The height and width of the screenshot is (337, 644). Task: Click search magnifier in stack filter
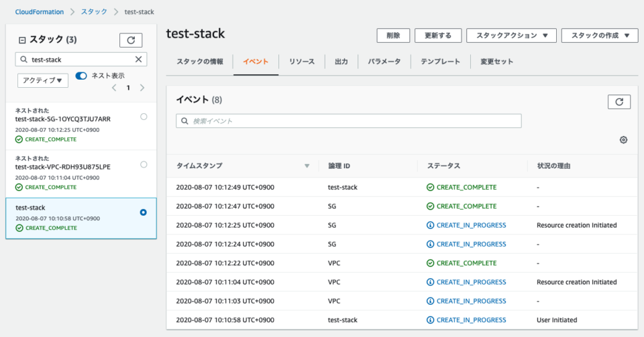click(24, 60)
